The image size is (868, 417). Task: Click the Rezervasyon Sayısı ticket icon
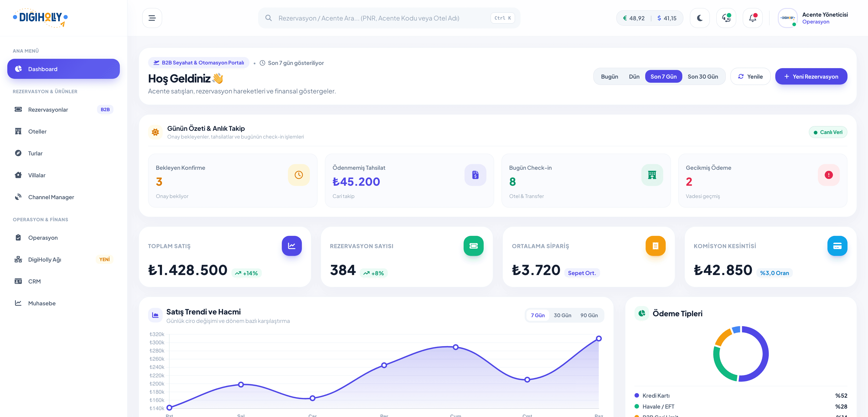[473, 246]
